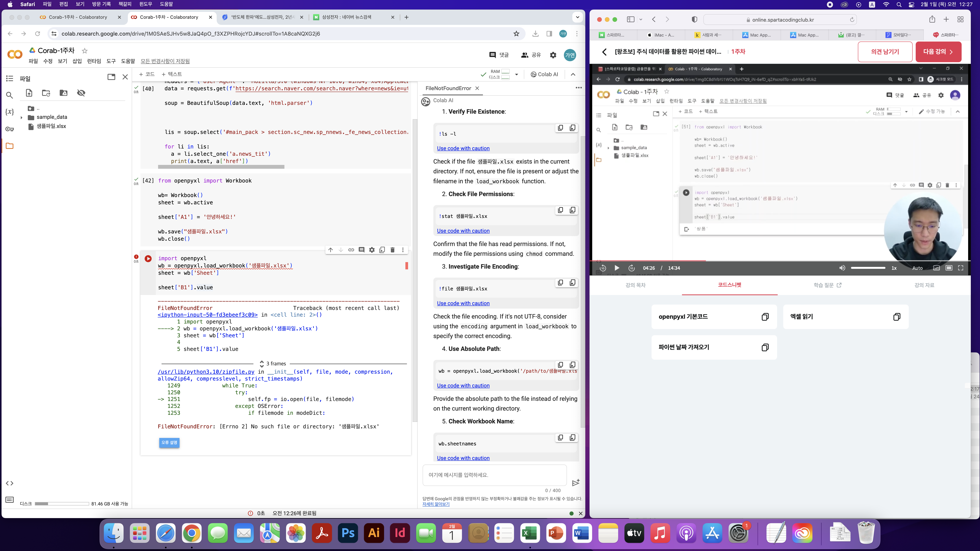Toggle theater mode on lecture video
Screen dimensions: 980x551
click(x=949, y=268)
